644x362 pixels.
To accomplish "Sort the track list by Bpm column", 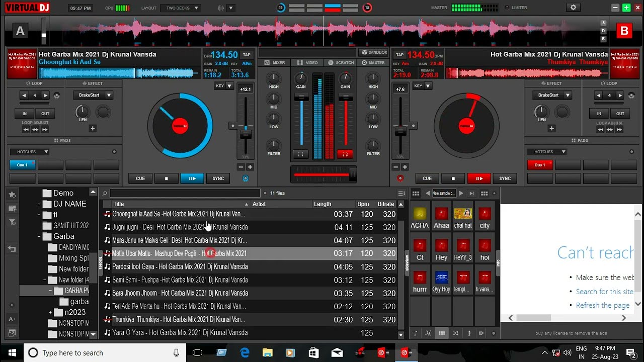I will click(363, 204).
